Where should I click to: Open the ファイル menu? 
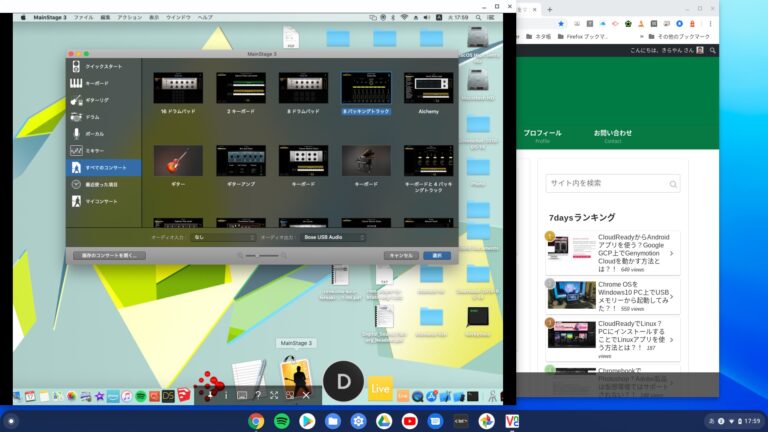[83, 18]
